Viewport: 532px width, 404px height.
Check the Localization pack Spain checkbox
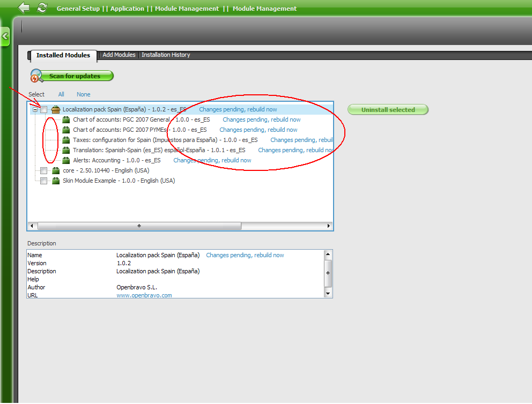tap(44, 110)
